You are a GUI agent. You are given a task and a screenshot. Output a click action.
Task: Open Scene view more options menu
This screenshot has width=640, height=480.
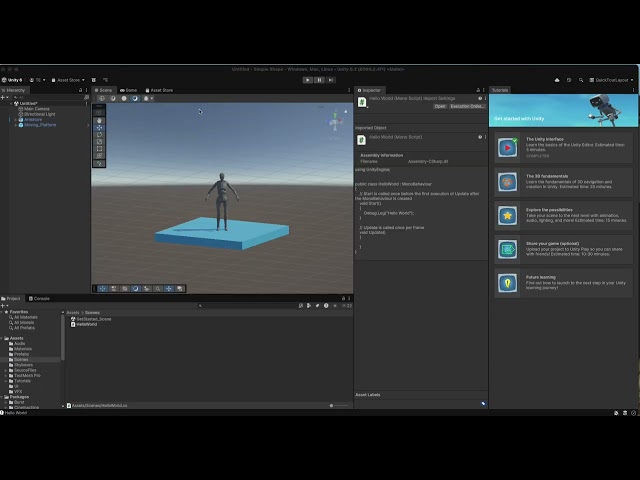click(349, 90)
